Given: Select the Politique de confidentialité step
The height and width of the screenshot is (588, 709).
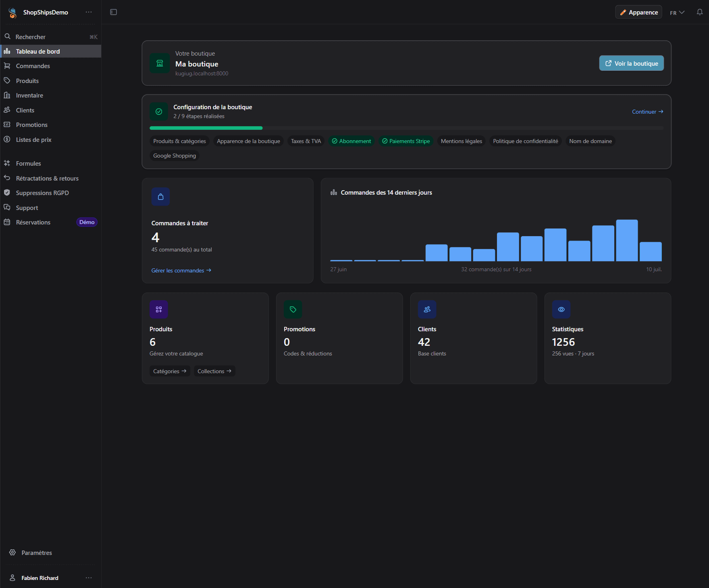Looking at the screenshot, I should (x=526, y=141).
